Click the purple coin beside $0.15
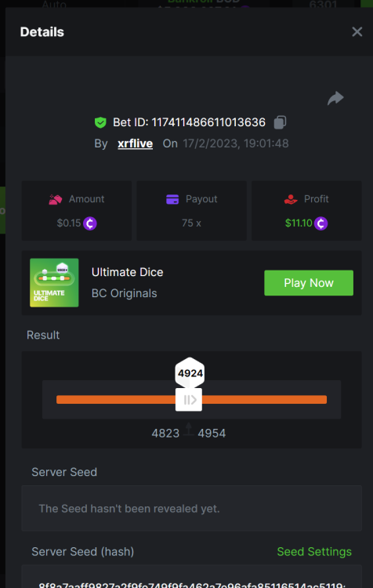The image size is (373, 588). [90, 223]
